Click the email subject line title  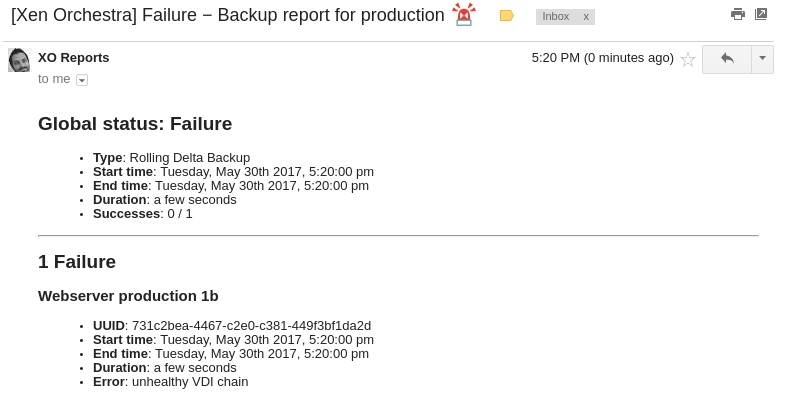[x=228, y=15]
